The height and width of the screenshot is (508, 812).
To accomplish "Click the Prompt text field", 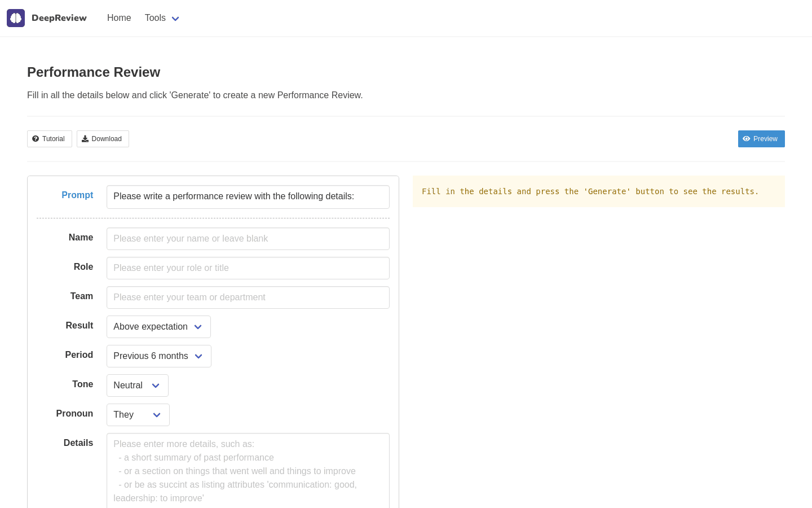I will click(x=248, y=196).
